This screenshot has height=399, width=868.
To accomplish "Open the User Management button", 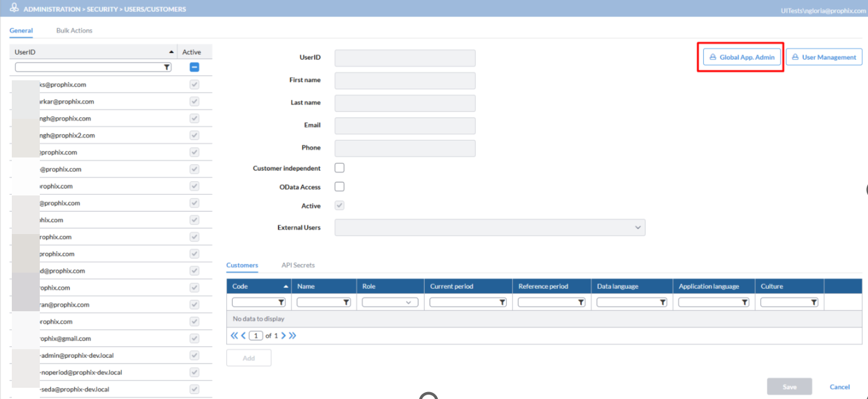I will (824, 57).
